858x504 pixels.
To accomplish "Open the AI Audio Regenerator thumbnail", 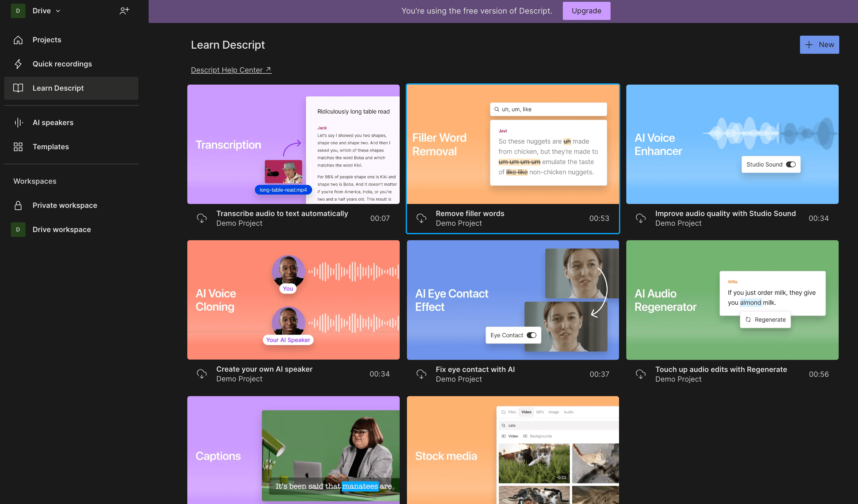I will [732, 300].
